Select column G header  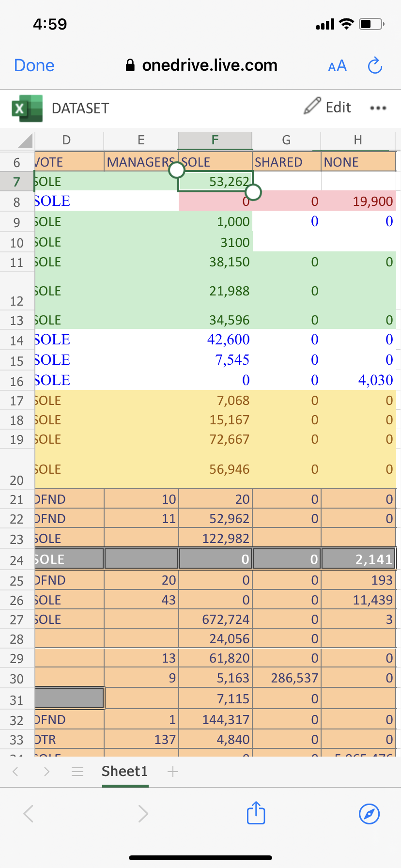point(286,140)
